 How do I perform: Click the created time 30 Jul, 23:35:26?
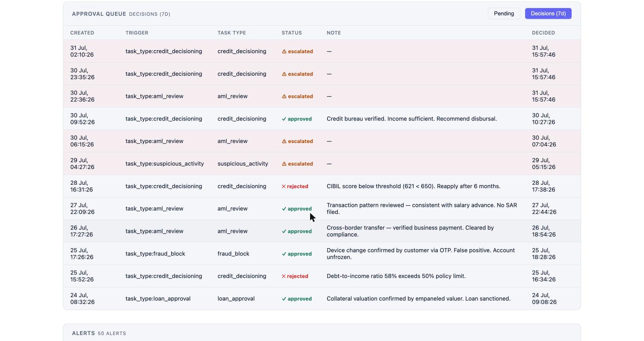(x=82, y=74)
